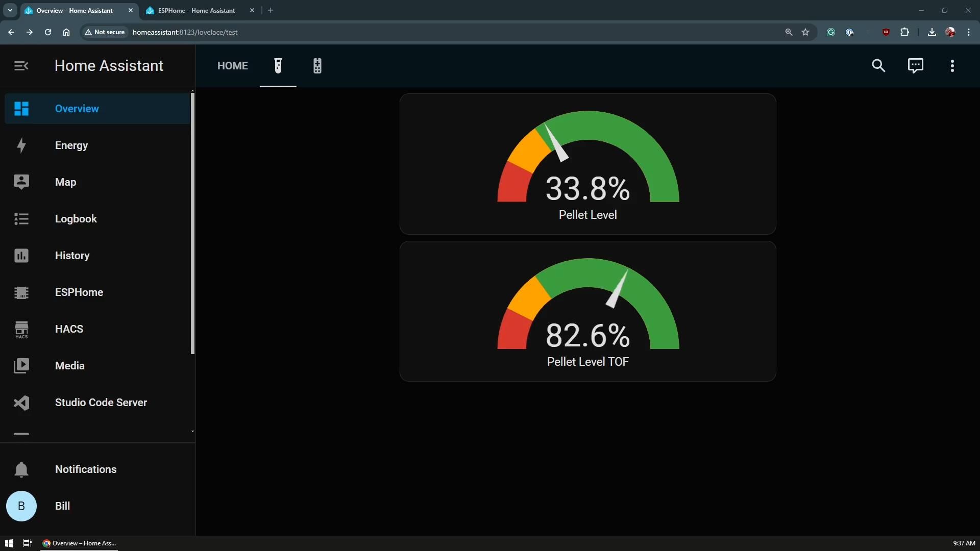Click the dashboard search magnifier

878,66
